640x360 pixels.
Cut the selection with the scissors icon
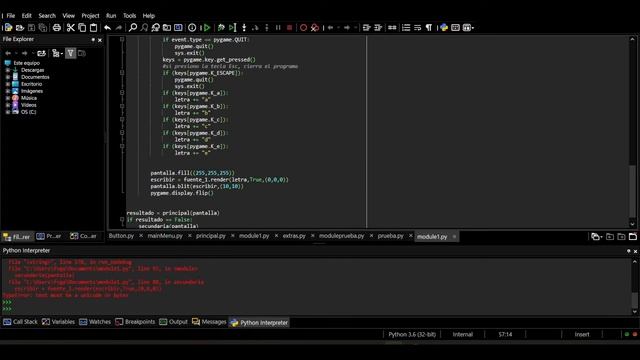pyautogui.click(x=71, y=28)
